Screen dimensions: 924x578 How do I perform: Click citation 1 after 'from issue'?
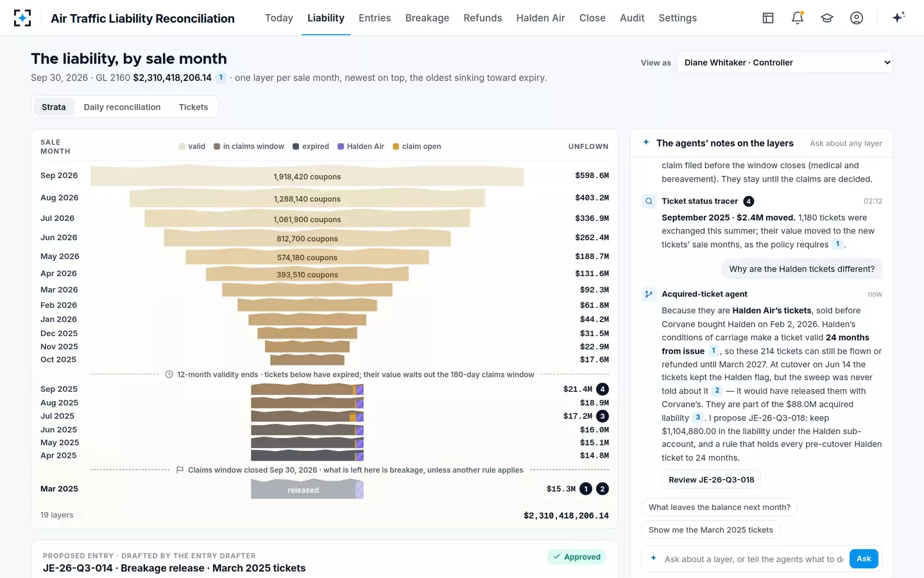[714, 351]
